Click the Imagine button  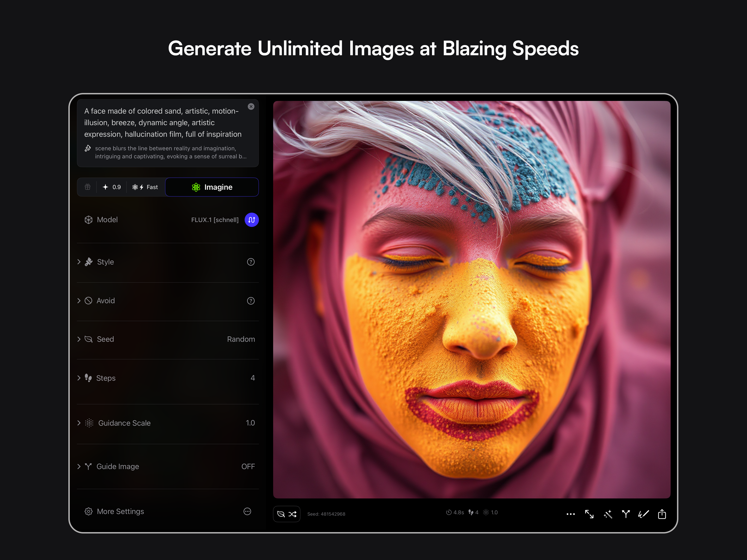click(212, 187)
